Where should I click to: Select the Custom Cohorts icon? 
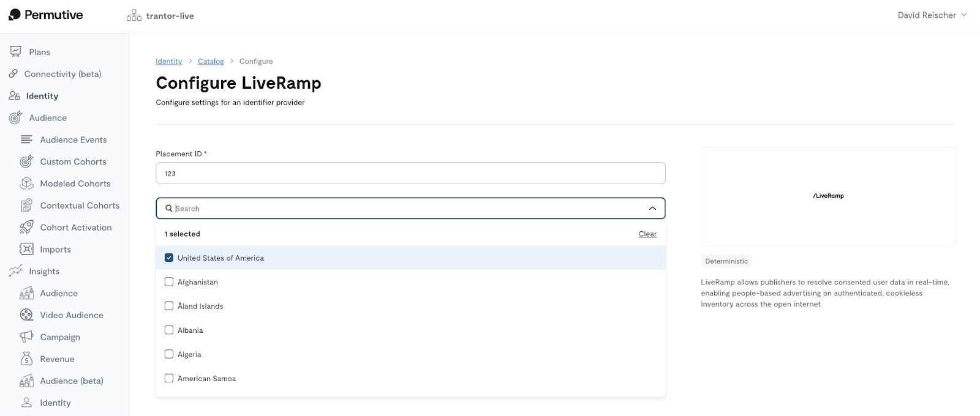[26, 161]
